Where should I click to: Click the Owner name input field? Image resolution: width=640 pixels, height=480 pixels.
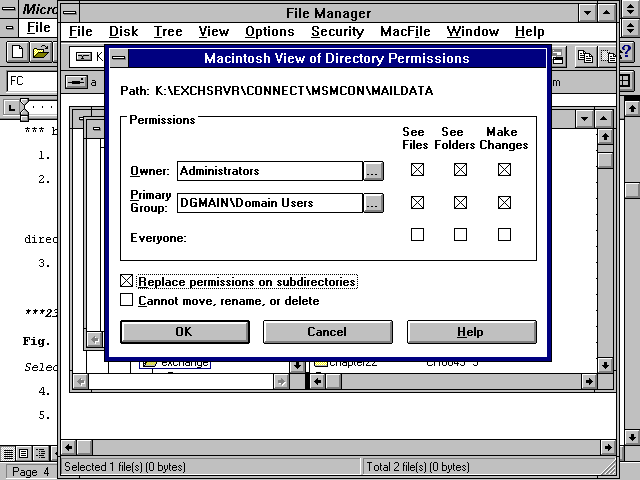click(x=270, y=171)
